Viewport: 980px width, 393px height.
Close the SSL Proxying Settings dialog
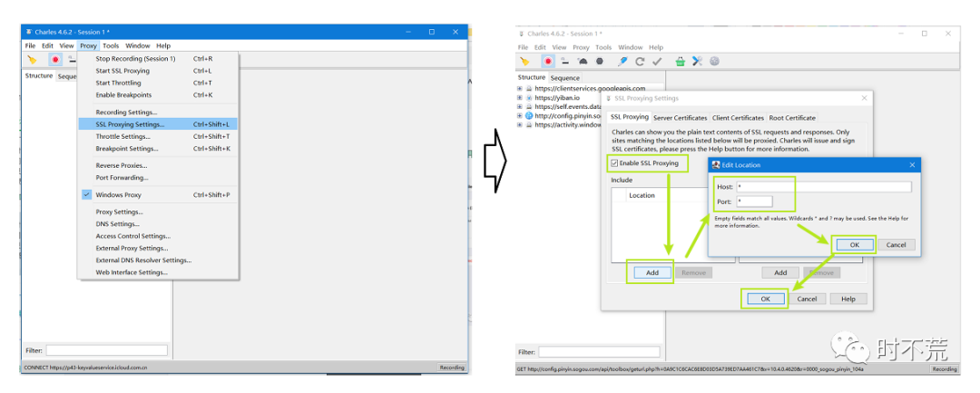[x=865, y=98]
